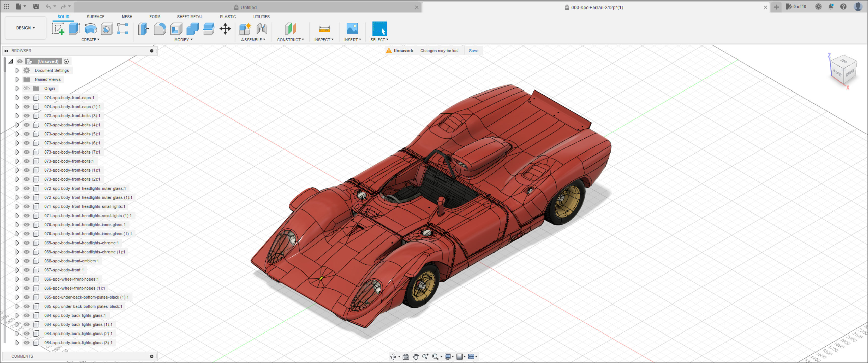
Task: Click the Insert image icon
Action: tap(352, 29)
